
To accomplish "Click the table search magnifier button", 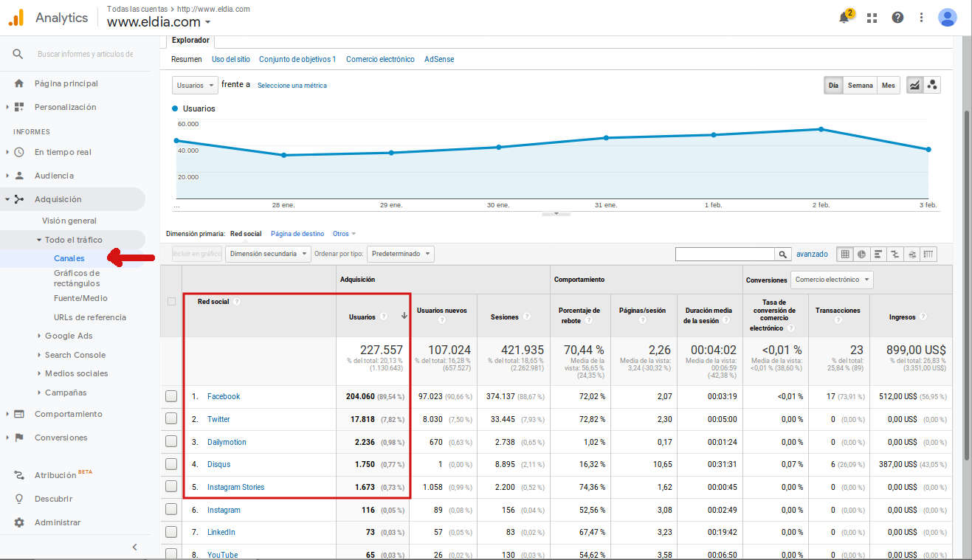I will pyautogui.click(x=783, y=254).
